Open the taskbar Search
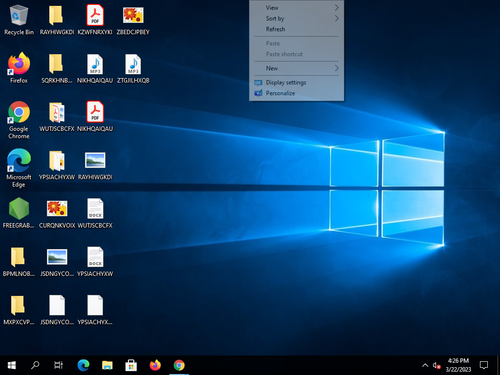This screenshot has height=375, width=500. tap(35, 365)
